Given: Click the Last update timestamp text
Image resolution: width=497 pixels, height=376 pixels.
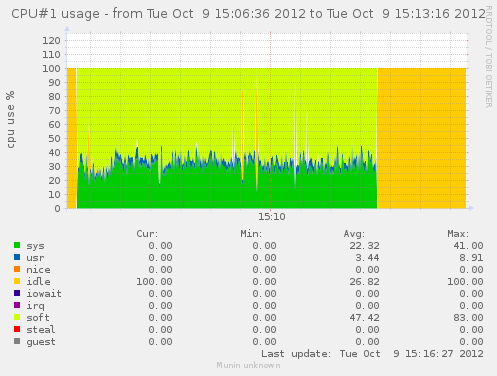Looking at the screenshot, I should [x=372, y=354].
